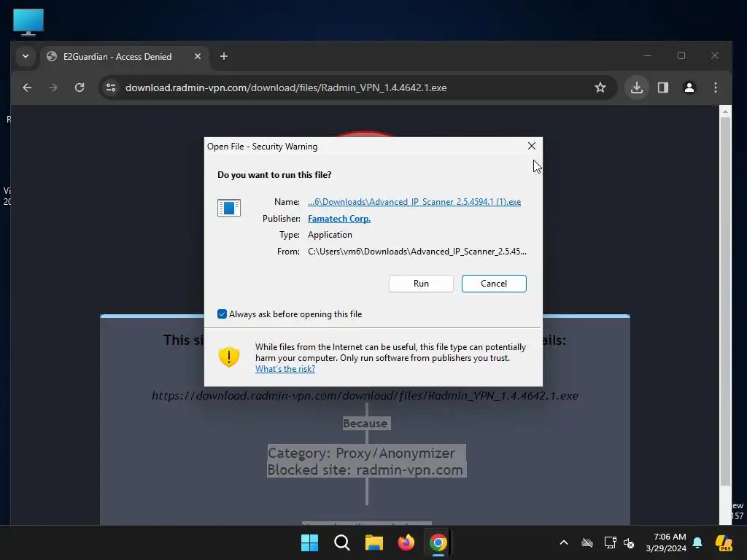The image size is (747, 560).
Task: Open the Advanced_IP_Scanner file name link
Action: [414, 202]
